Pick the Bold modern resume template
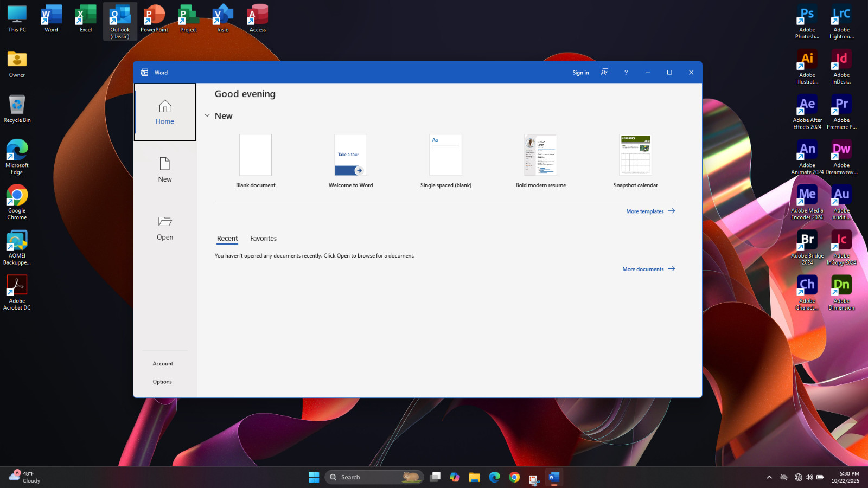 541,155
